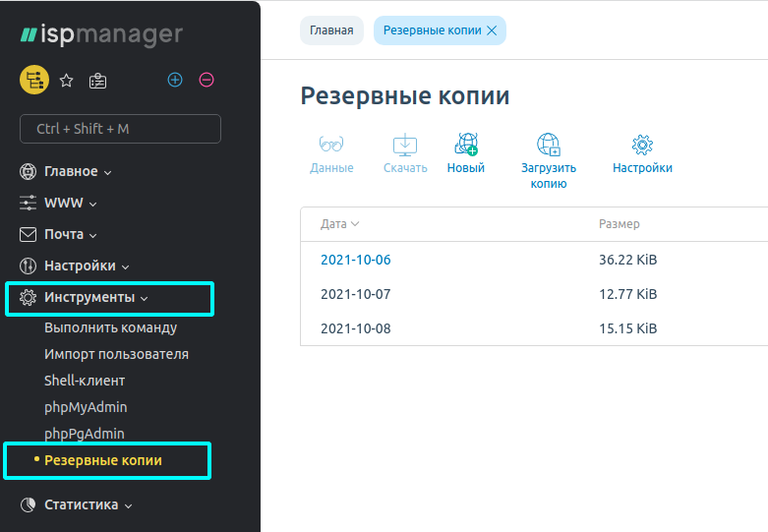Open Загрузить копию upload icon
This screenshot has width=768, height=532.
(x=549, y=145)
